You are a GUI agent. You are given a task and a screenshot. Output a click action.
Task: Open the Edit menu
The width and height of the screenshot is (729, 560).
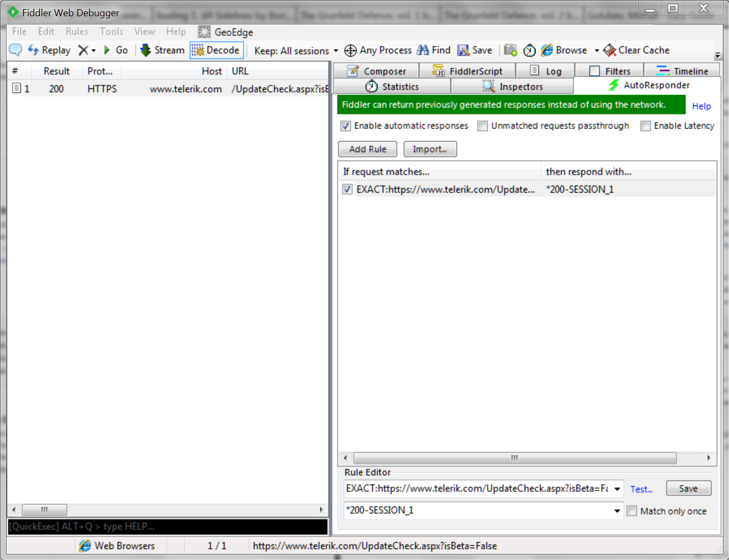pyautogui.click(x=46, y=31)
